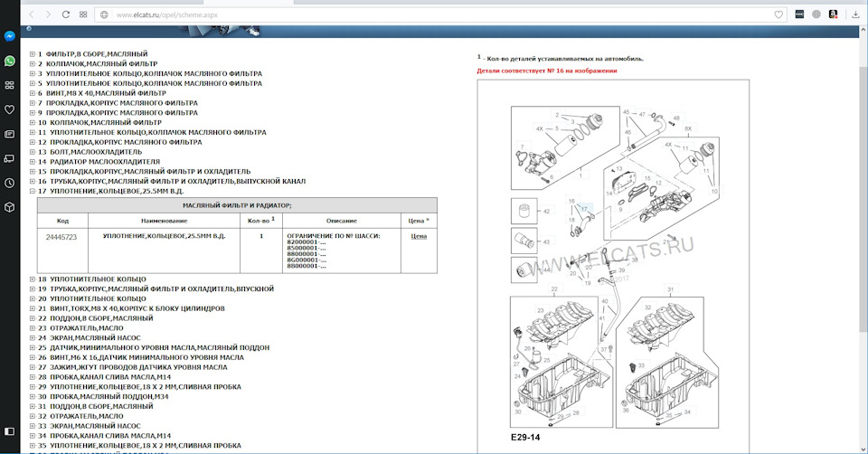Click МАСЛЯНЫЙ ФИЛЬТР И РАДИАТОР table header

coord(237,205)
